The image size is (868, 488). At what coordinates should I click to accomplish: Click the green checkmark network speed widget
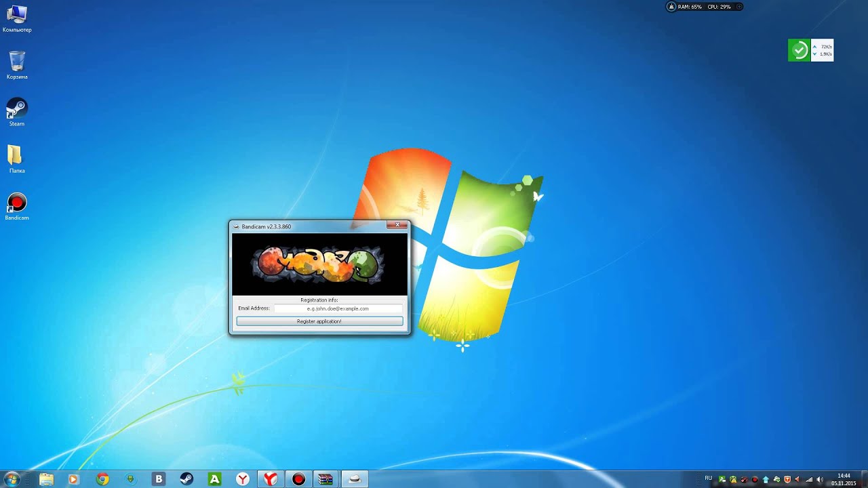pyautogui.click(x=810, y=50)
